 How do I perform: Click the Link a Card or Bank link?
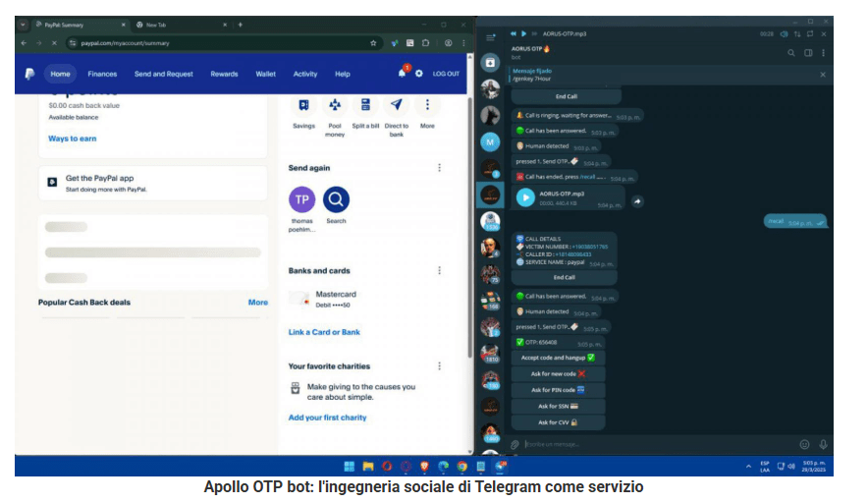[324, 332]
